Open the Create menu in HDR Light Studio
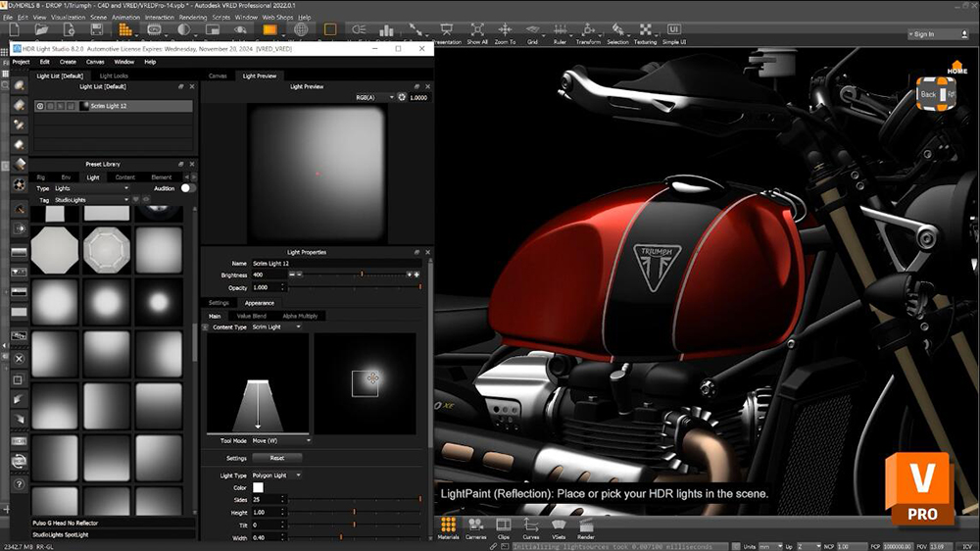 point(68,62)
